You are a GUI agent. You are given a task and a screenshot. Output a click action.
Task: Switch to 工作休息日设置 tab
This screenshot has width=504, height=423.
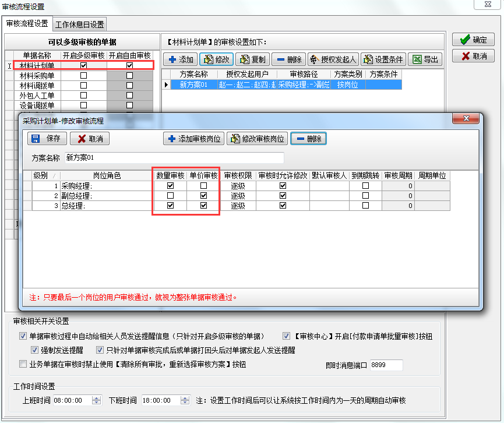pyautogui.click(x=79, y=24)
